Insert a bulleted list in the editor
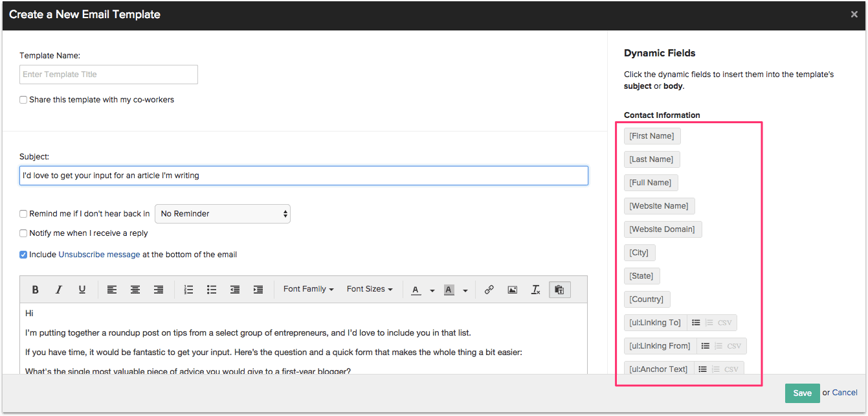This screenshot has width=868, height=416. (x=212, y=289)
